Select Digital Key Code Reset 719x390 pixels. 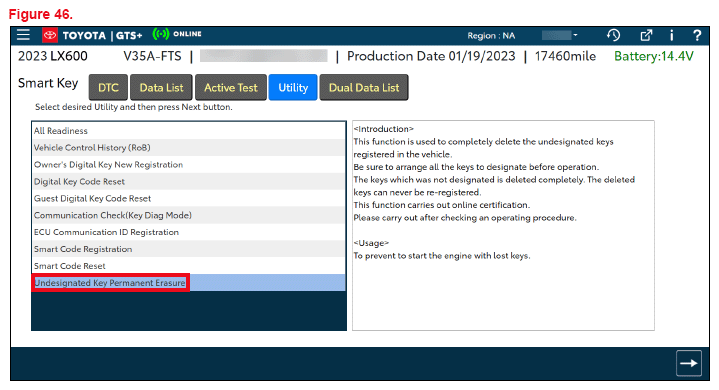188,181
